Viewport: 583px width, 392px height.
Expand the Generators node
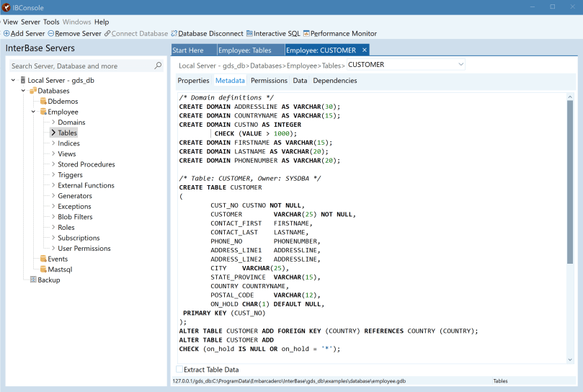point(53,195)
